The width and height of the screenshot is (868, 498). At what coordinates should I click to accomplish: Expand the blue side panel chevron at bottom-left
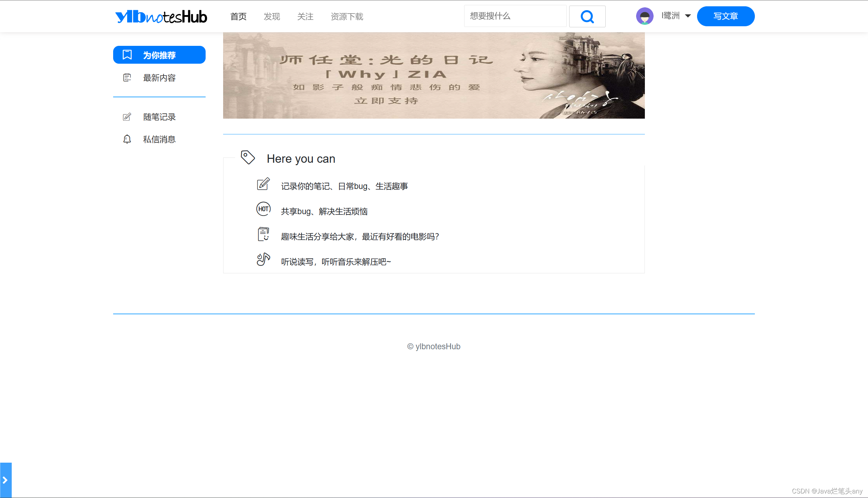click(x=6, y=480)
